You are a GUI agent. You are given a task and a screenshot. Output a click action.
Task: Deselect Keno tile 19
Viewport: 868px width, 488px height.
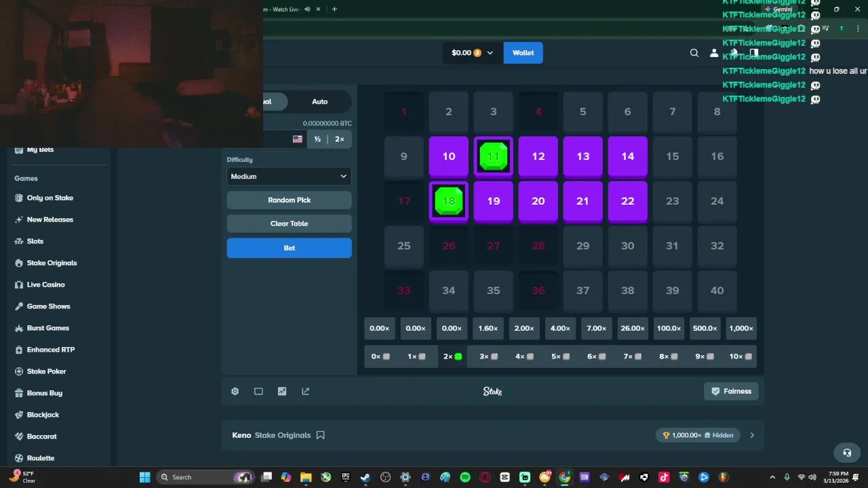(494, 201)
